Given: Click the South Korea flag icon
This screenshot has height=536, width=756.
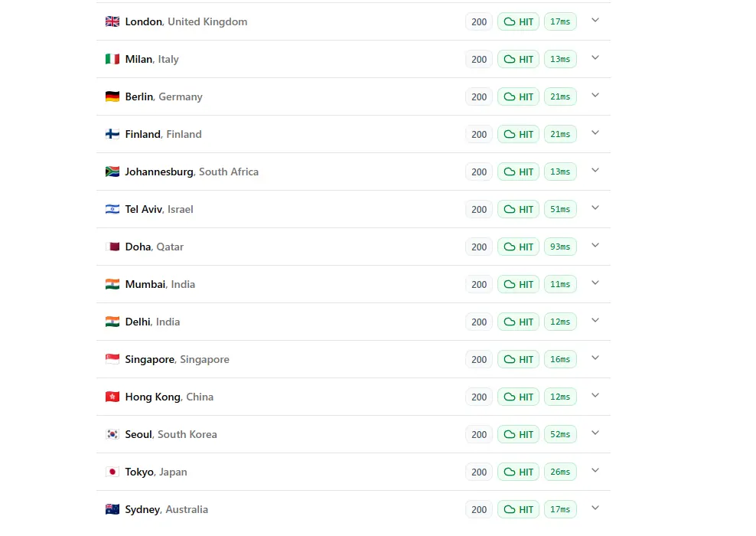Looking at the screenshot, I should (x=112, y=434).
